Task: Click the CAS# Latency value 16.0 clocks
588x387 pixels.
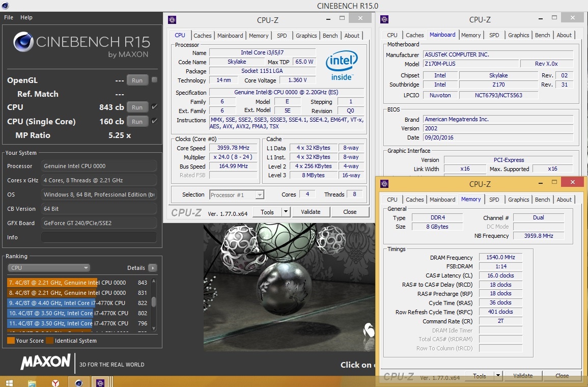Action: (x=500, y=275)
